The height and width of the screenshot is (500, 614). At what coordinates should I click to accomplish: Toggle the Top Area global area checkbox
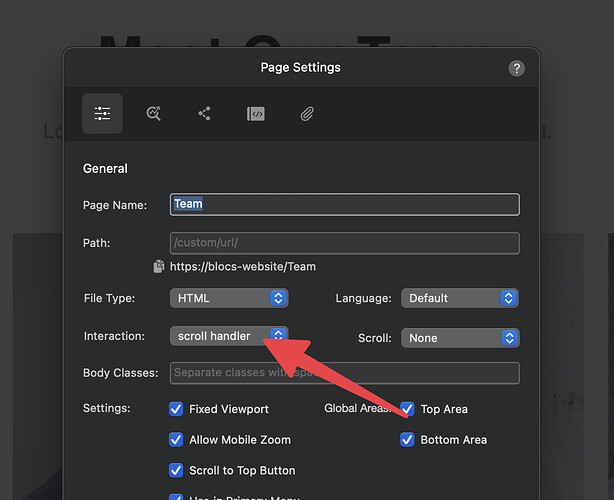click(x=408, y=409)
